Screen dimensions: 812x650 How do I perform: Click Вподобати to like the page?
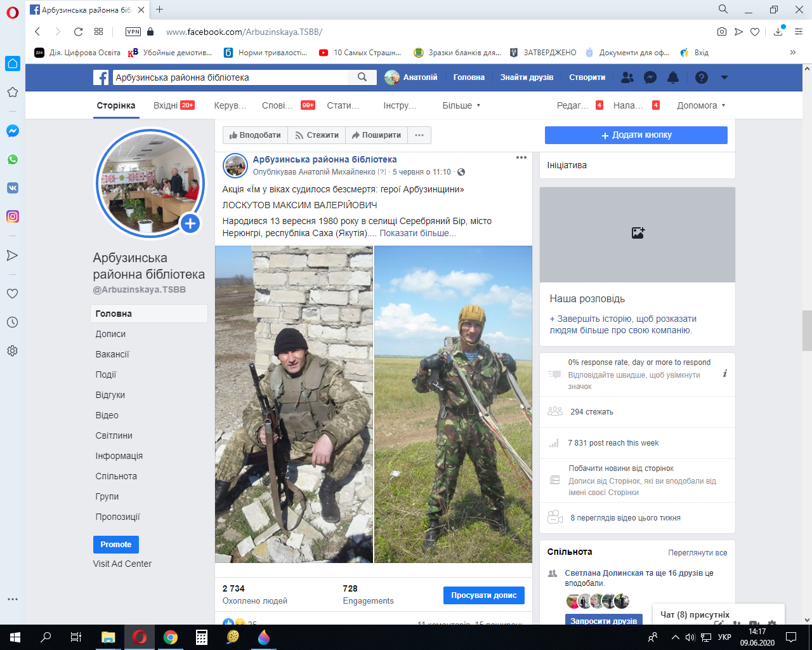[255, 135]
